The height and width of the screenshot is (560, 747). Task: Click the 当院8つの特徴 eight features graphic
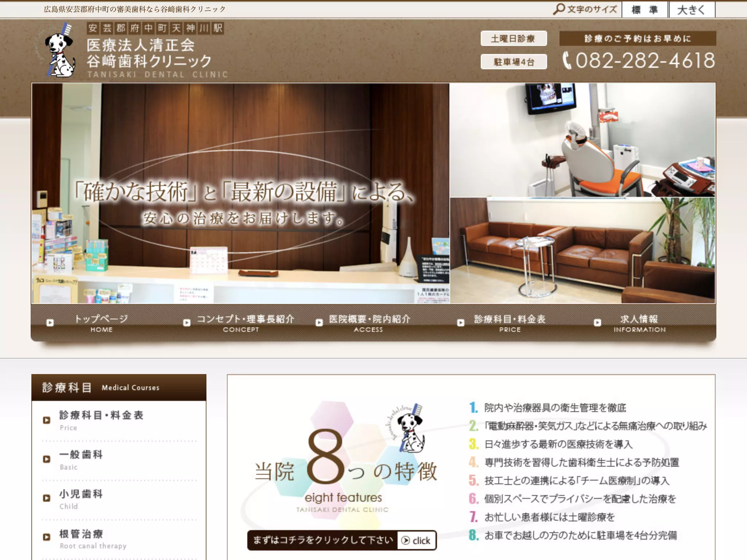click(x=345, y=465)
